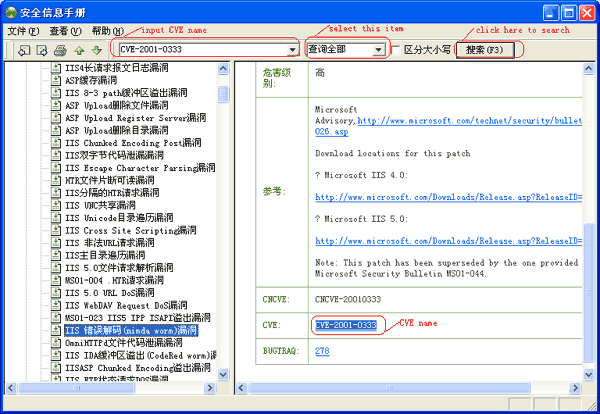
Task: Open the BUGTRAQ 278 link
Action: (322, 351)
